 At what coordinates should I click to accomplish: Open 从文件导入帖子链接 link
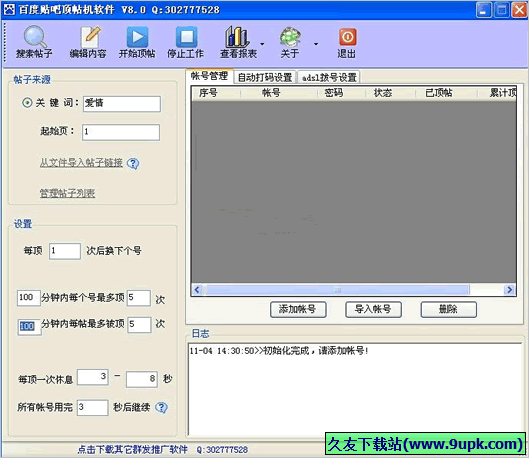81,163
